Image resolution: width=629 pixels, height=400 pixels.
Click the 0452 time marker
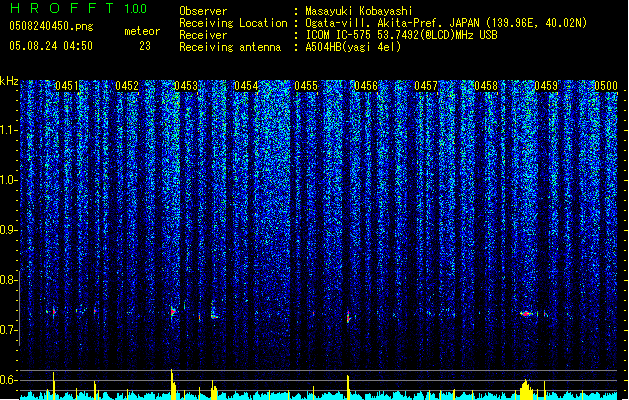pyautogui.click(x=127, y=86)
